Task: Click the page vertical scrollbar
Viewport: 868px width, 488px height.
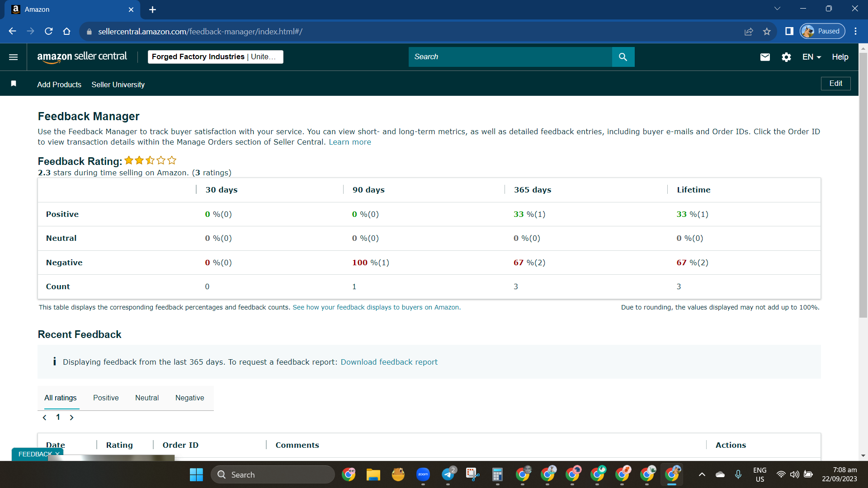Action: (x=863, y=185)
